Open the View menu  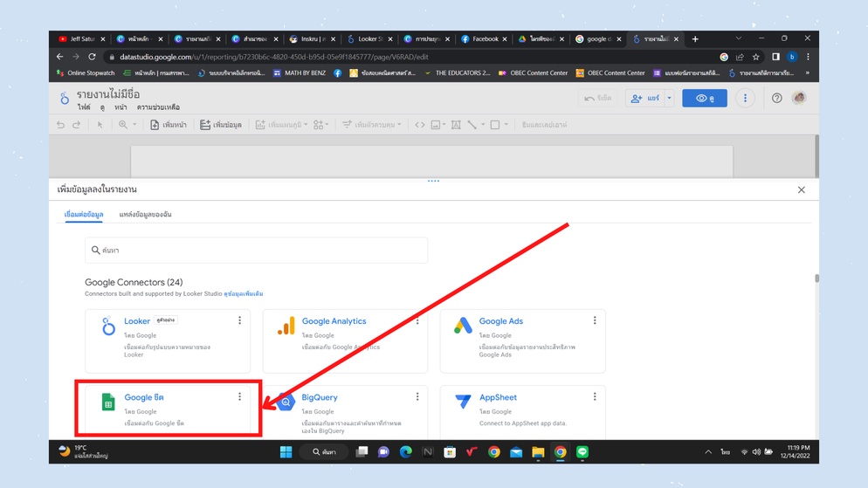coord(102,107)
